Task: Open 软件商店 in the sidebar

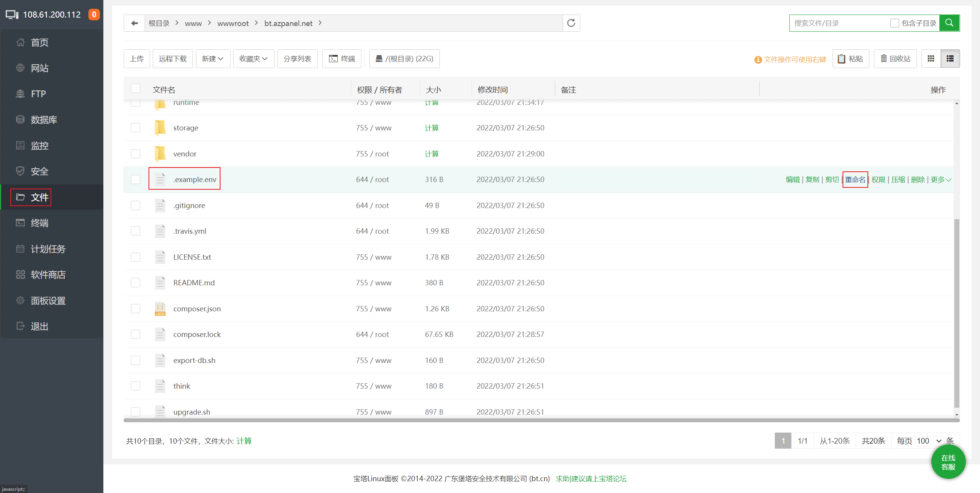Action: (x=48, y=275)
